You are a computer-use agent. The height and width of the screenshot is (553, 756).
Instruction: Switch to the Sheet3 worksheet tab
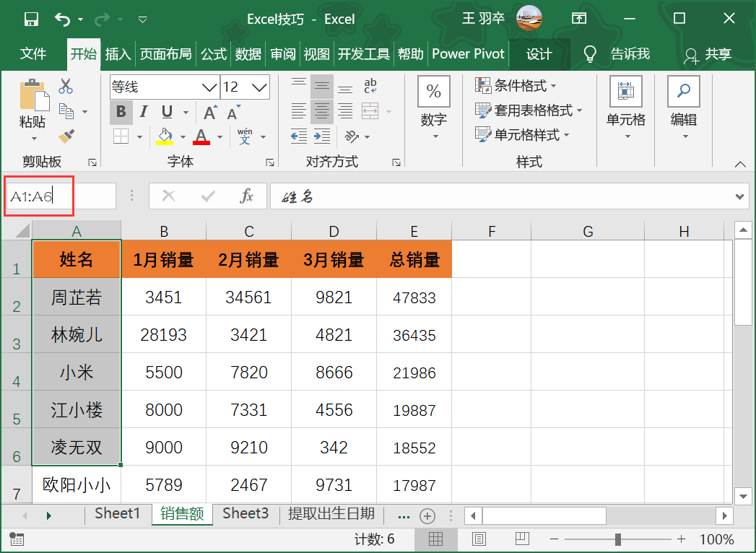coord(246,514)
